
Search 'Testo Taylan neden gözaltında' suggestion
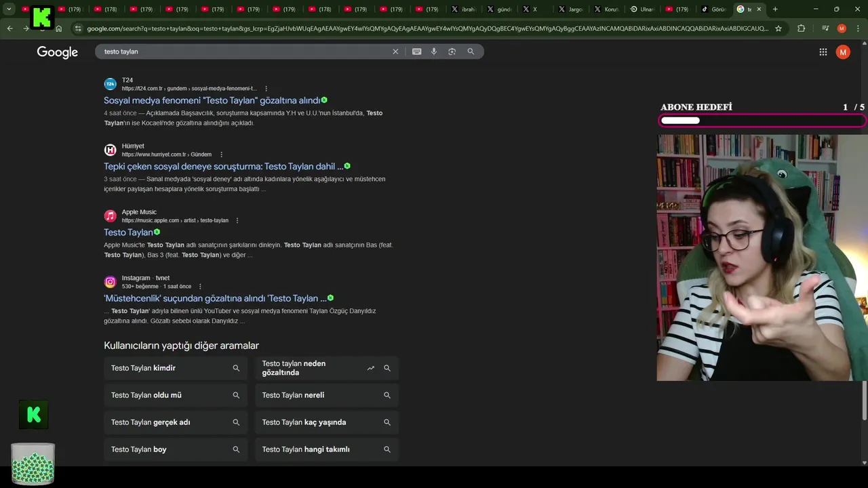(327, 368)
